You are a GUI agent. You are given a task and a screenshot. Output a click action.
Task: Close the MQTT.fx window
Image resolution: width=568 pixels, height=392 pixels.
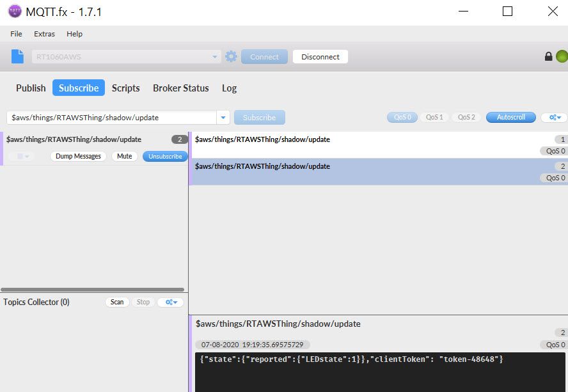pyautogui.click(x=553, y=12)
